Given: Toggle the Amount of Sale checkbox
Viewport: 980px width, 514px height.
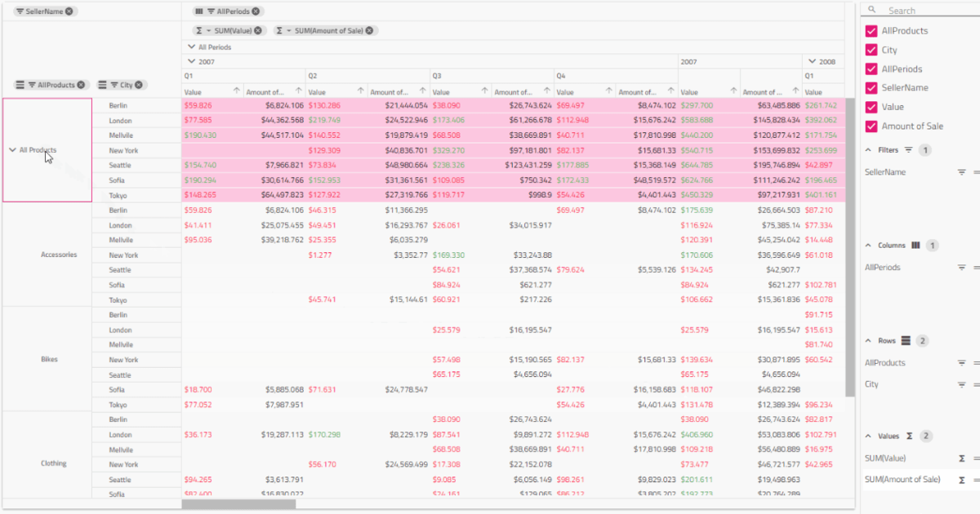Looking at the screenshot, I should (871, 126).
